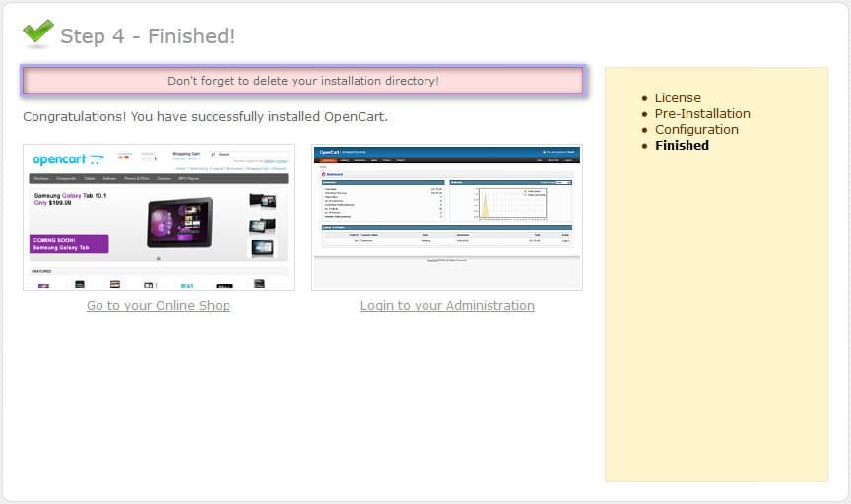Click the 'Don't forget to delete' warning banner
Viewport: 851px width, 504px height.
pyautogui.click(x=302, y=81)
